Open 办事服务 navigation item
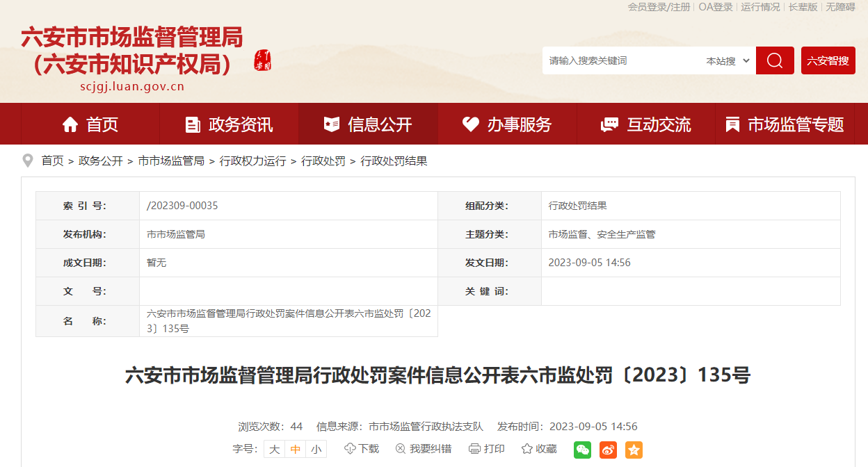The width and height of the screenshot is (868, 467). click(508, 124)
